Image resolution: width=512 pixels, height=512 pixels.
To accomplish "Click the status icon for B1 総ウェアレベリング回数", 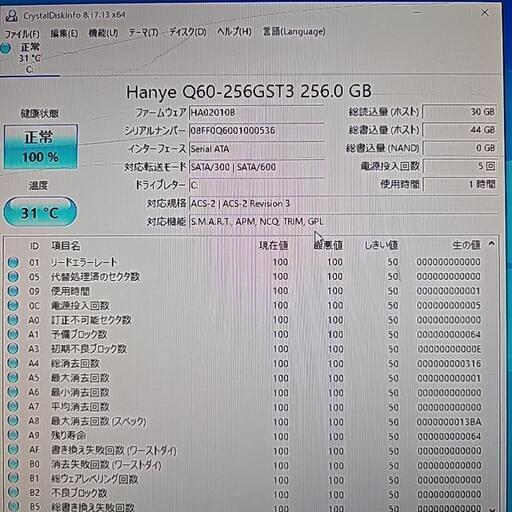I will coord(13,478).
